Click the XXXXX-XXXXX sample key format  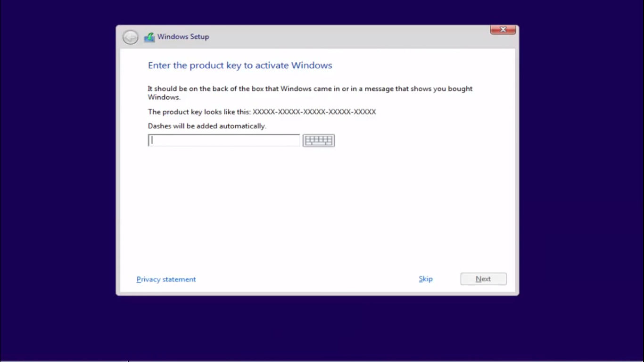tap(314, 112)
